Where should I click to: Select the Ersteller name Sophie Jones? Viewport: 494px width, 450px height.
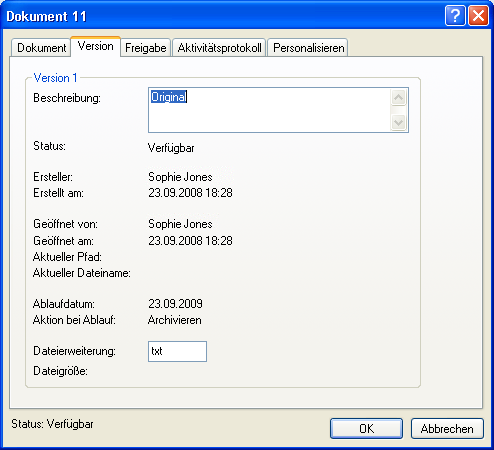[180, 177]
